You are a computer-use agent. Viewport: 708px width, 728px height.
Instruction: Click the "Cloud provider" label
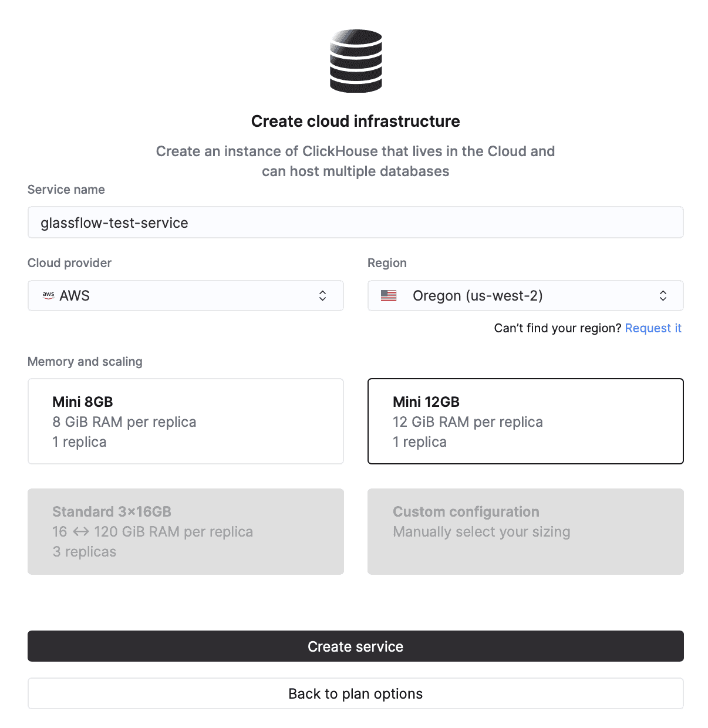pyautogui.click(x=69, y=263)
